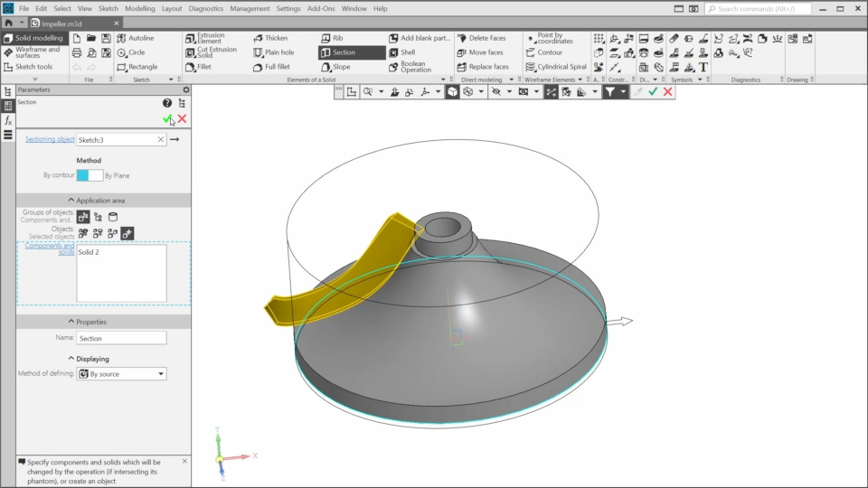Toggle shaded display mode in viewport toolbar

click(x=452, y=92)
